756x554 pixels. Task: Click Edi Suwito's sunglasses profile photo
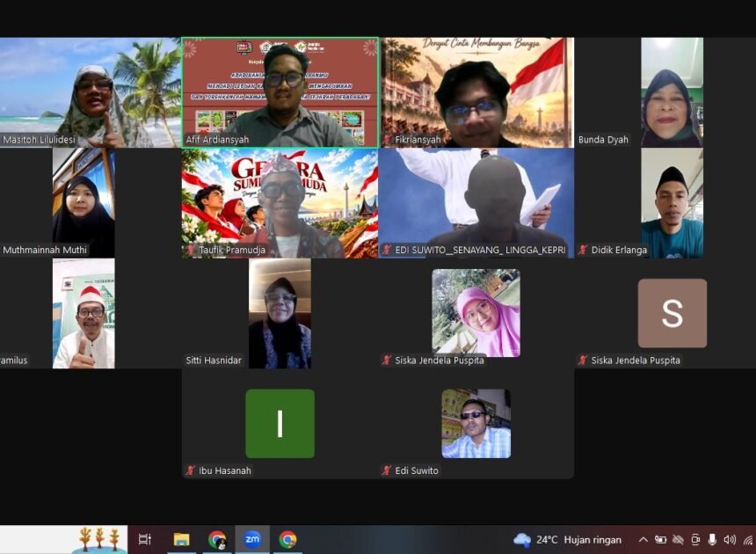pos(476,423)
